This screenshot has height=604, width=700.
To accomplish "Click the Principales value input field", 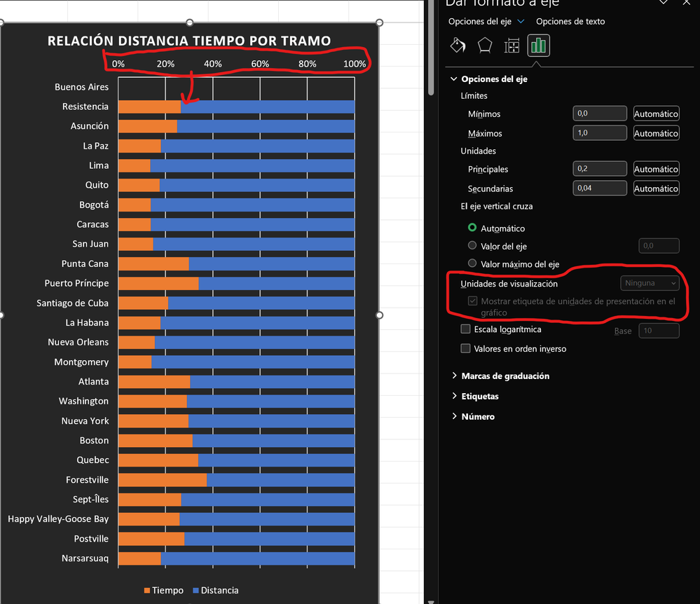I will click(x=600, y=168).
